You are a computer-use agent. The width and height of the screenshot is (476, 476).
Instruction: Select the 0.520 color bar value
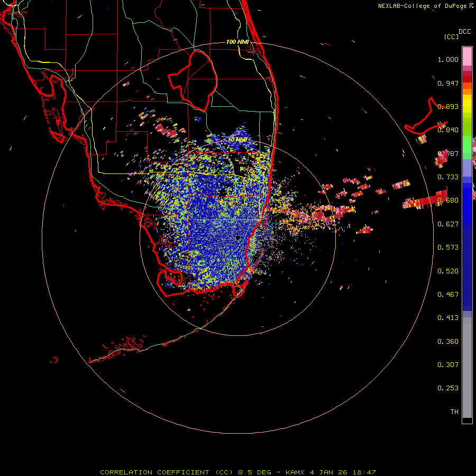point(448,271)
